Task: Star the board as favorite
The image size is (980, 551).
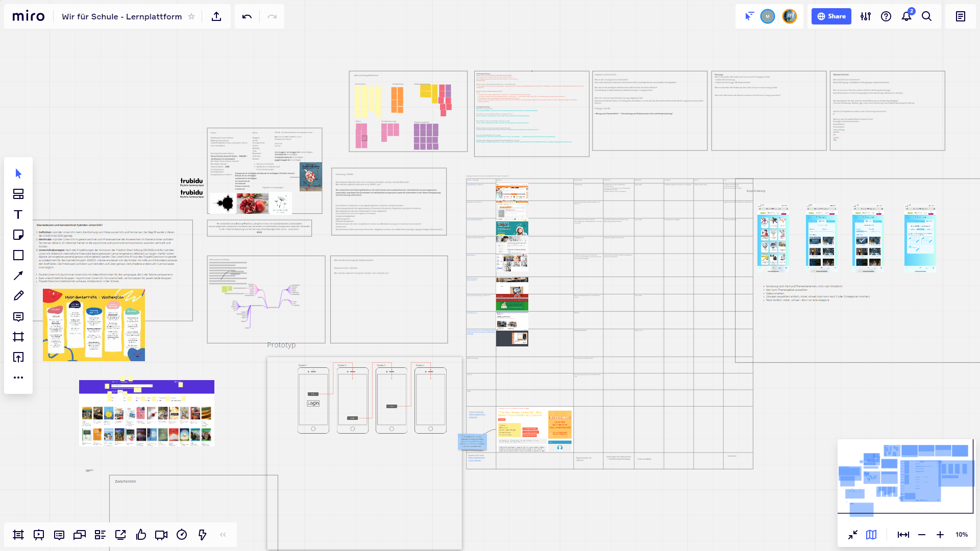Action: (191, 16)
